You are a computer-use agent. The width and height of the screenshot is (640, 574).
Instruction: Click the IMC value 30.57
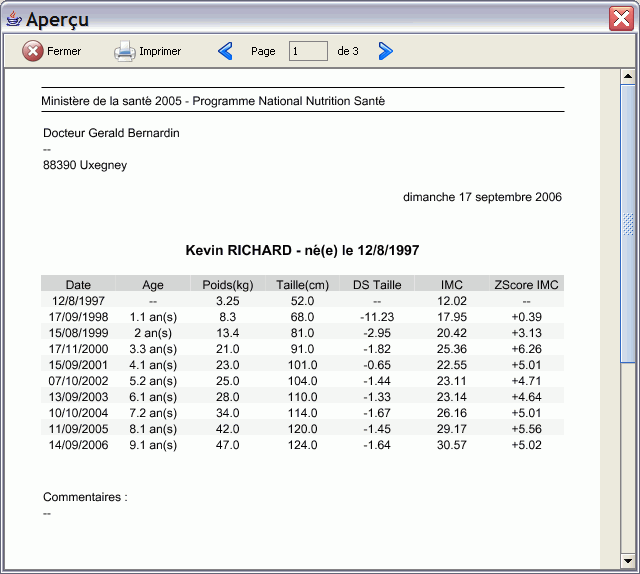(452, 445)
